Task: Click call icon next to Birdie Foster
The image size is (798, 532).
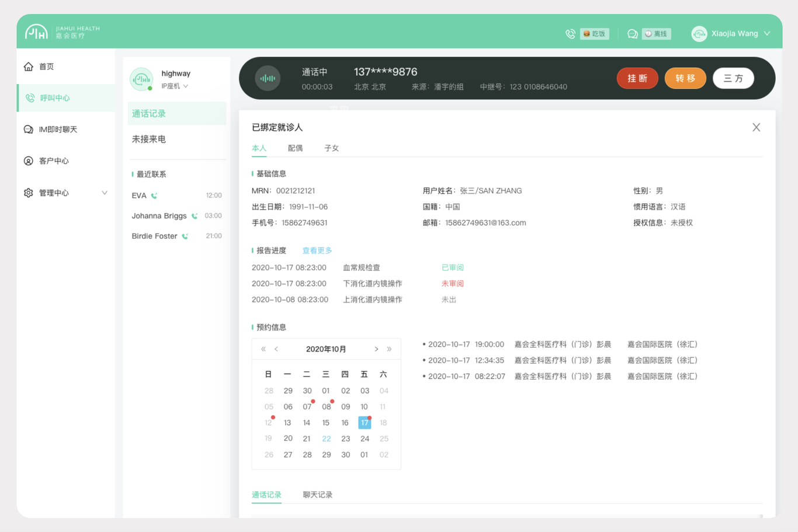Action: 185,237
